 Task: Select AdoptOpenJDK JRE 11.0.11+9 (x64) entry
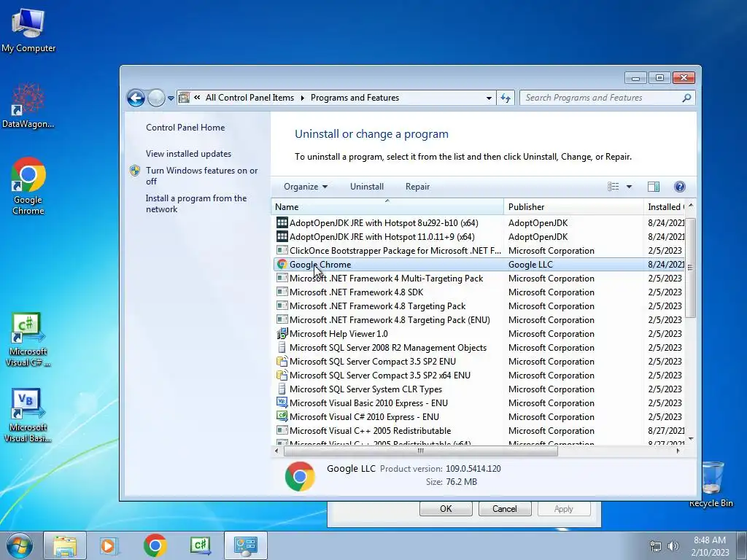(x=479, y=237)
